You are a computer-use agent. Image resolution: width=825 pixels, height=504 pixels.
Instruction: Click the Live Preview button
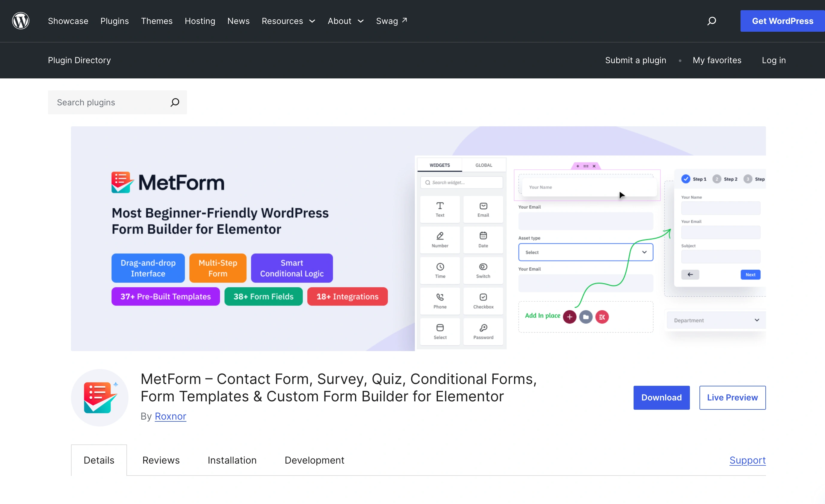(732, 397)
